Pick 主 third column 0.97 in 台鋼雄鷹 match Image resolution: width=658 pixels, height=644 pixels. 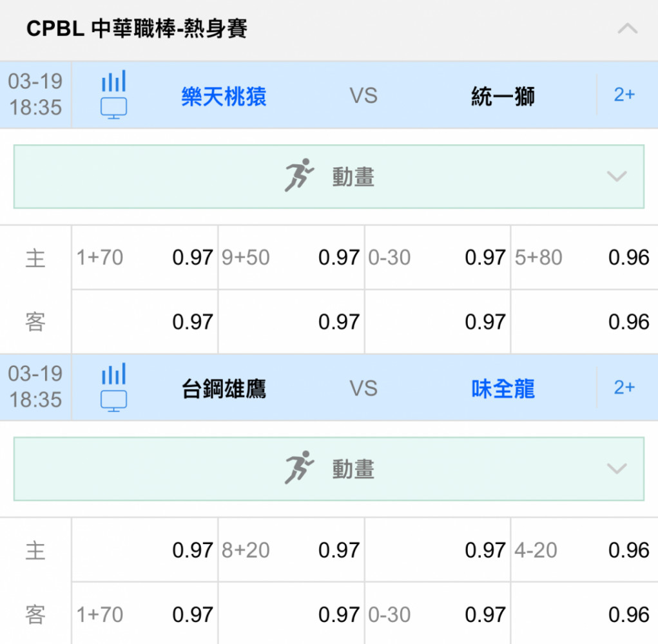pyautogui.click(x=438, y=550)
